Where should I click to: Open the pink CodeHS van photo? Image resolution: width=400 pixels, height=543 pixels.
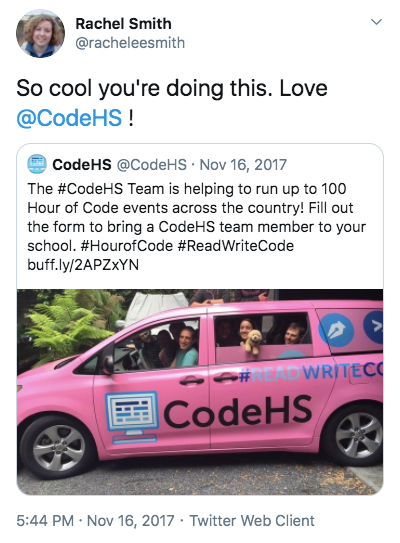click(200, 392)
